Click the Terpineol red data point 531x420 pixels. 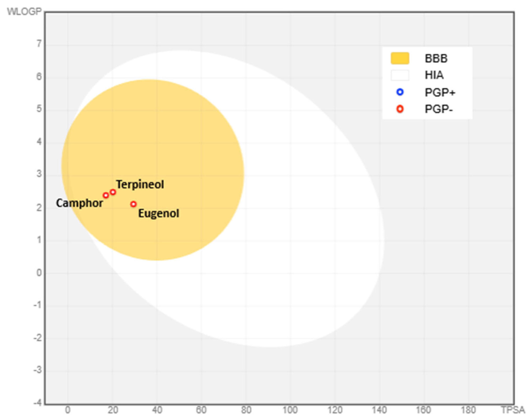tap(113, 192)
